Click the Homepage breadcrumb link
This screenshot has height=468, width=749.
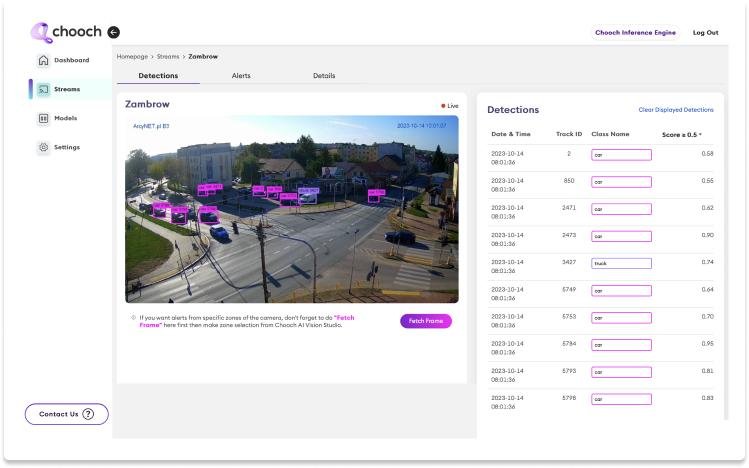(x=132, y=56)
